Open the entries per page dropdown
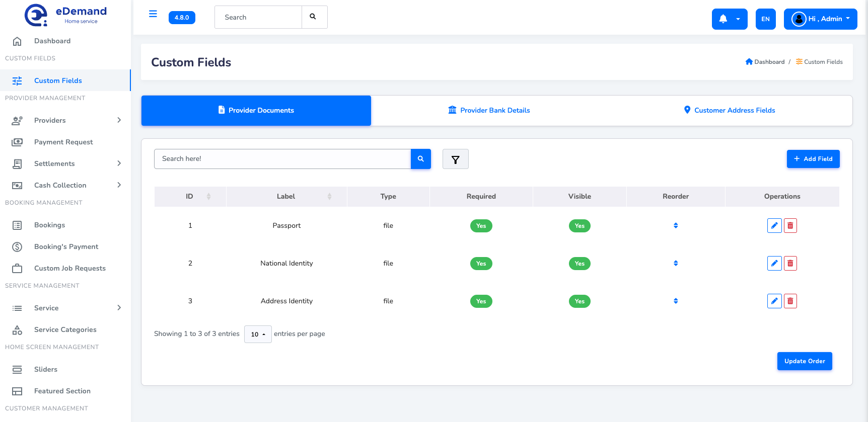This screenshot has width=868, height=422. tap(258, 334)
